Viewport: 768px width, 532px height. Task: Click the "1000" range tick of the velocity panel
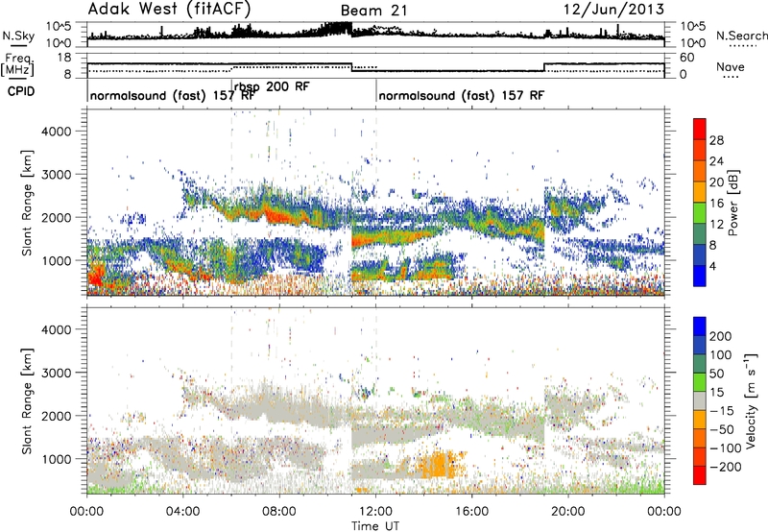point(56,459)
